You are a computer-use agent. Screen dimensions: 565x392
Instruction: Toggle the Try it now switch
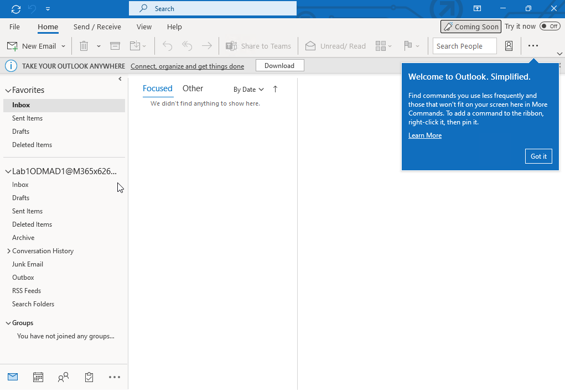[x=550, y=27]
